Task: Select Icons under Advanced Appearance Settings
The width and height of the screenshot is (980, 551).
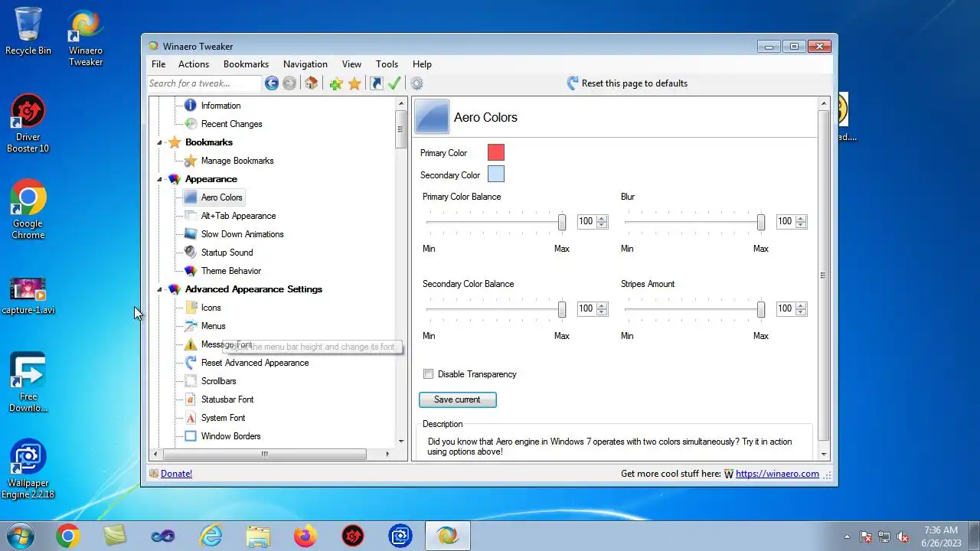Action: point(211,308)
